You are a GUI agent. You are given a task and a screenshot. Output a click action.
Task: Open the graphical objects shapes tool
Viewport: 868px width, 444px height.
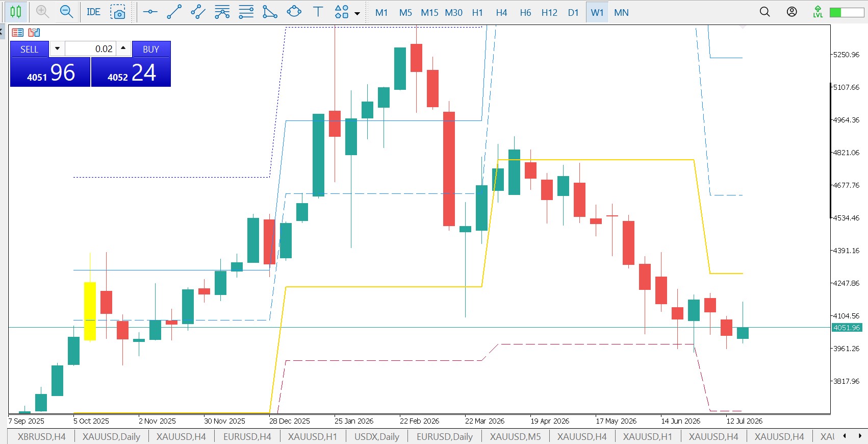pyautogui.click(x=342, y=12)
